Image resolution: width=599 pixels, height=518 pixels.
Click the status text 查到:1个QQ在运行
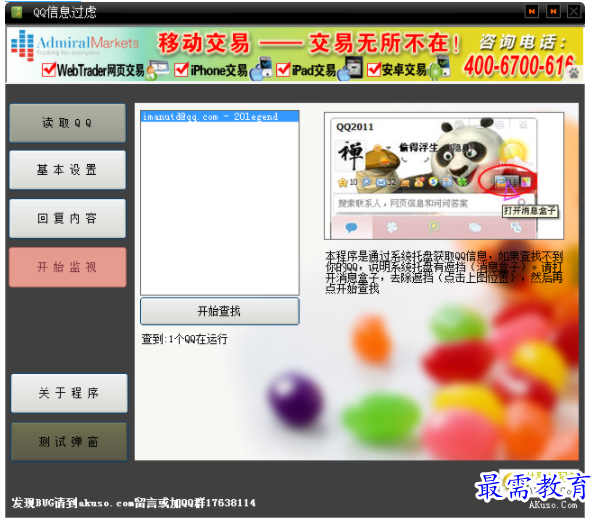point(185,339)
